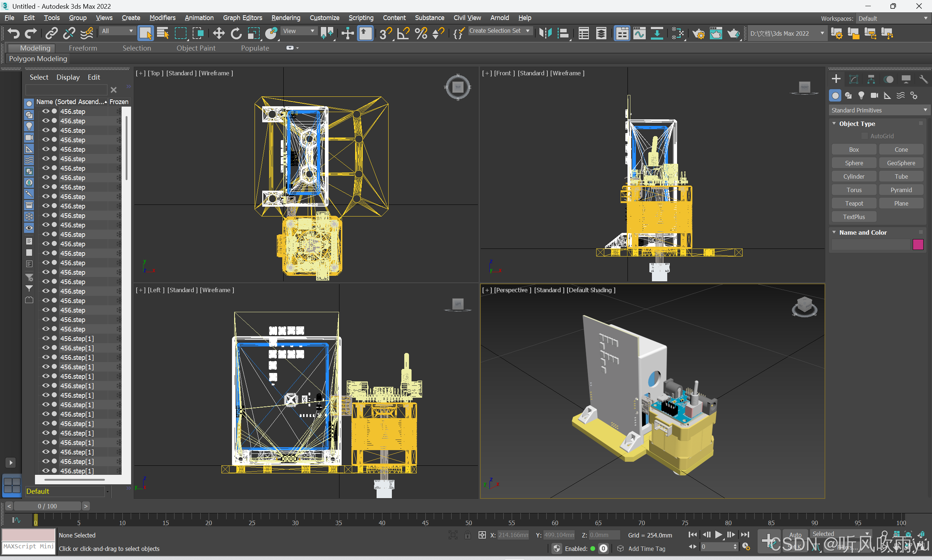Select the Move tool

pos(218,33)
